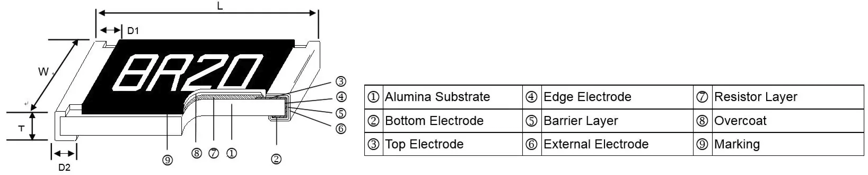Screen dimensions: 868x175
Task: Click the Edge Electrode table cell
Action: tap(587, 97)
